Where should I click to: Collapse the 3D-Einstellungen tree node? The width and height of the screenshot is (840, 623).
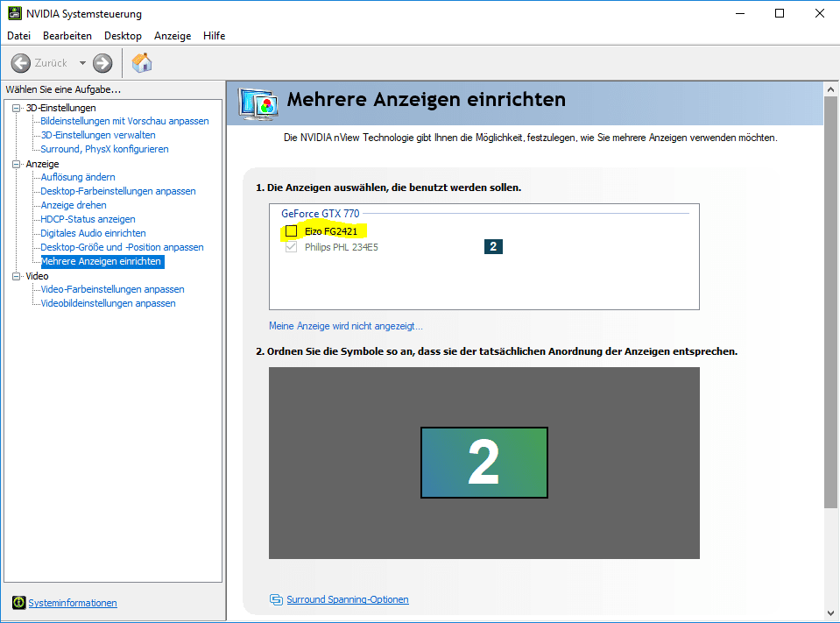17,108
